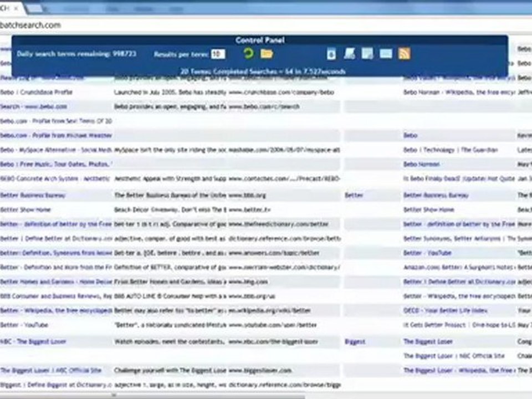This screenshot has width=532, height=399.
Task: Click the 'Control Panel' title text
Action: 260,40
